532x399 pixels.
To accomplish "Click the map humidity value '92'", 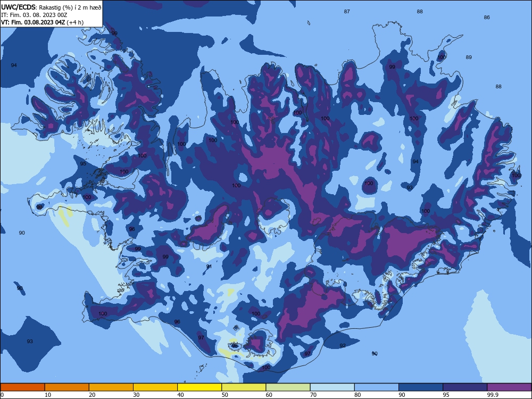I will (343, 346).
